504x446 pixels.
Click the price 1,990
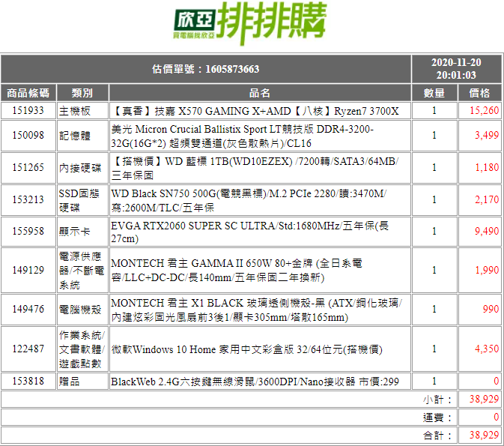(487, 271)
